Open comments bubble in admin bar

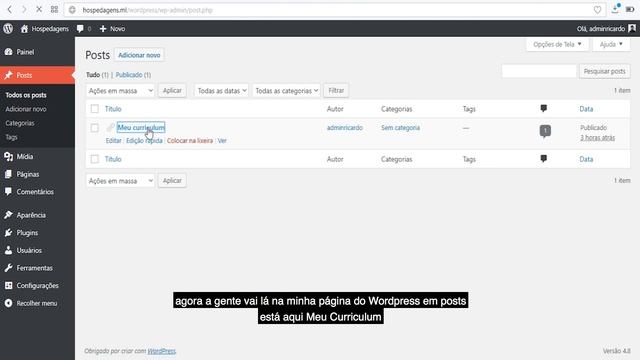84,29
